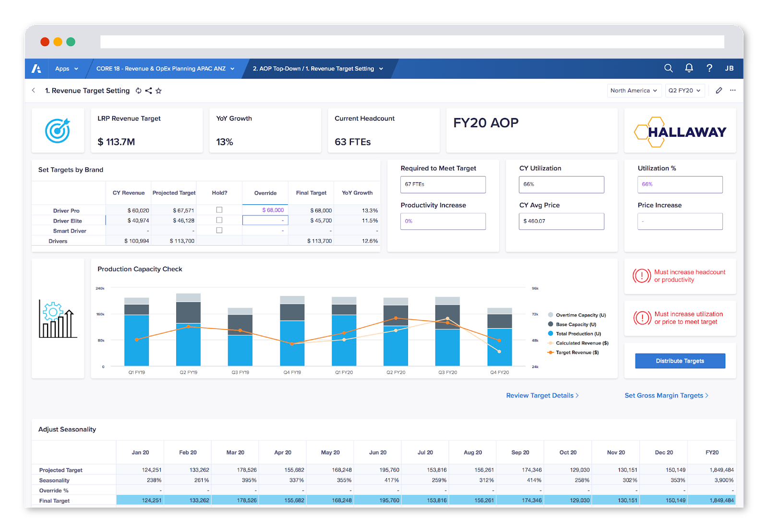
Task: Select CORE 18 Revenue & OpEx Planning tab
Action: click(163, 69)
